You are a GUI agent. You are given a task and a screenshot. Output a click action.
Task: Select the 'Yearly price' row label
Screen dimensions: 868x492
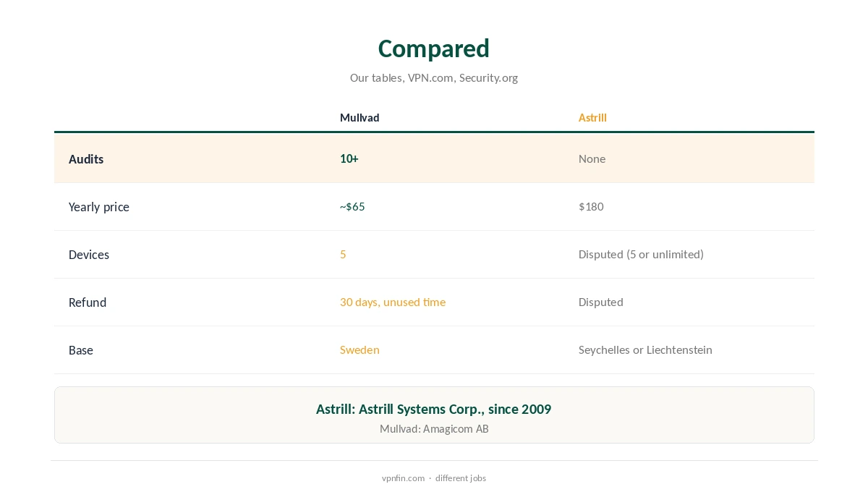point(99,207)
